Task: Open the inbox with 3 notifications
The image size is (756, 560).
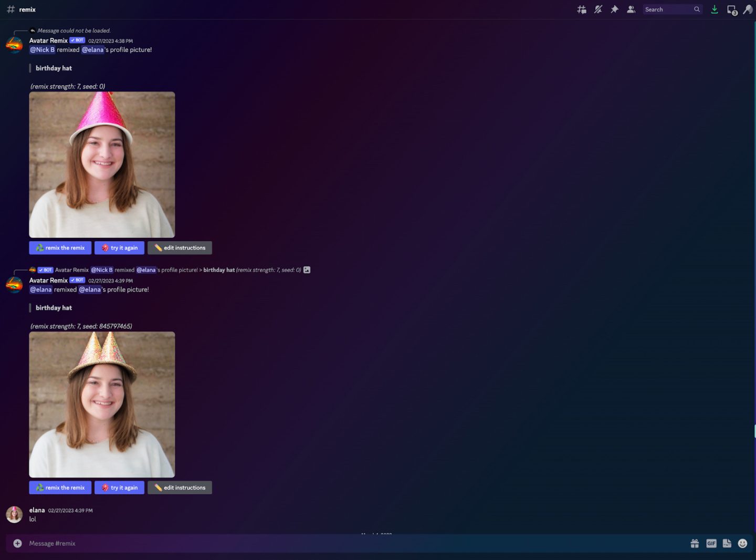Action: pos(731,9)
